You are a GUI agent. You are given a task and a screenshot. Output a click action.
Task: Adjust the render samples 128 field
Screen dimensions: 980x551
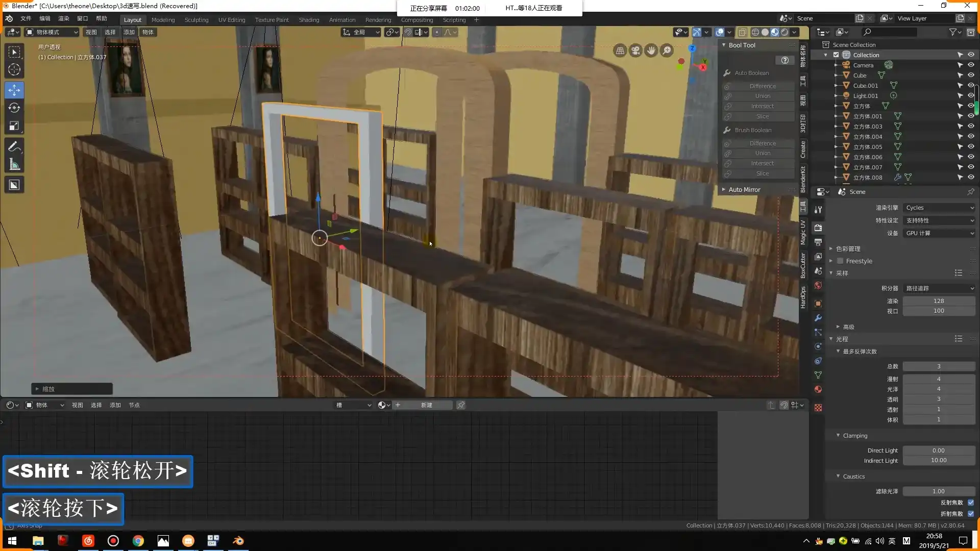coord(939,301)
